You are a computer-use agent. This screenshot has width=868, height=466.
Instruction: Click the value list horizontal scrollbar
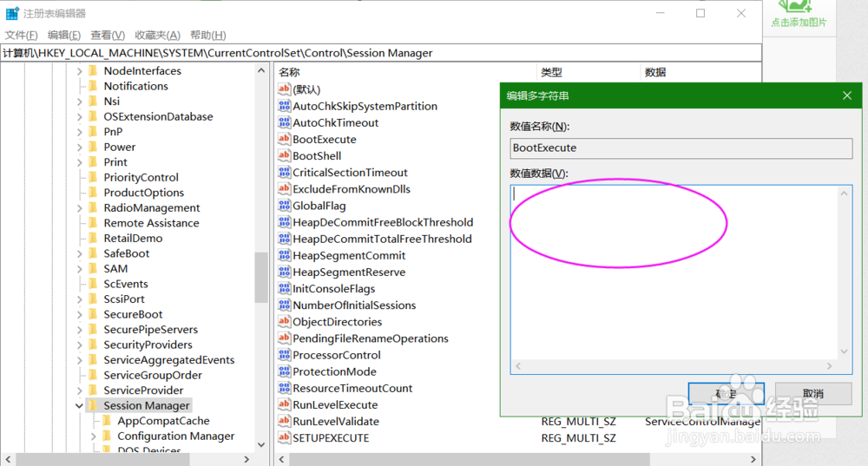pos(470,459)
